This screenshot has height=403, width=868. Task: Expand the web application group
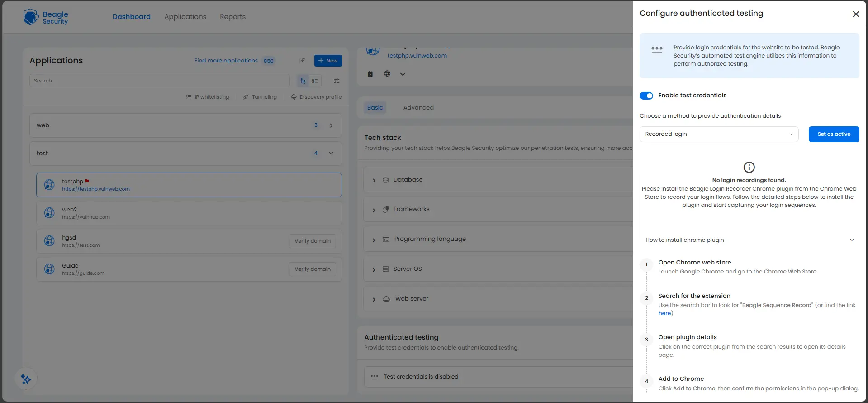coord(331,125)
